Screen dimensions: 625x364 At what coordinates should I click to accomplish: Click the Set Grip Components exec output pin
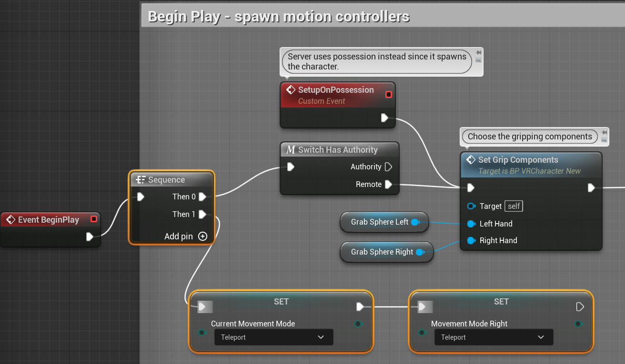pyautogui.click(x=591, y=187)
